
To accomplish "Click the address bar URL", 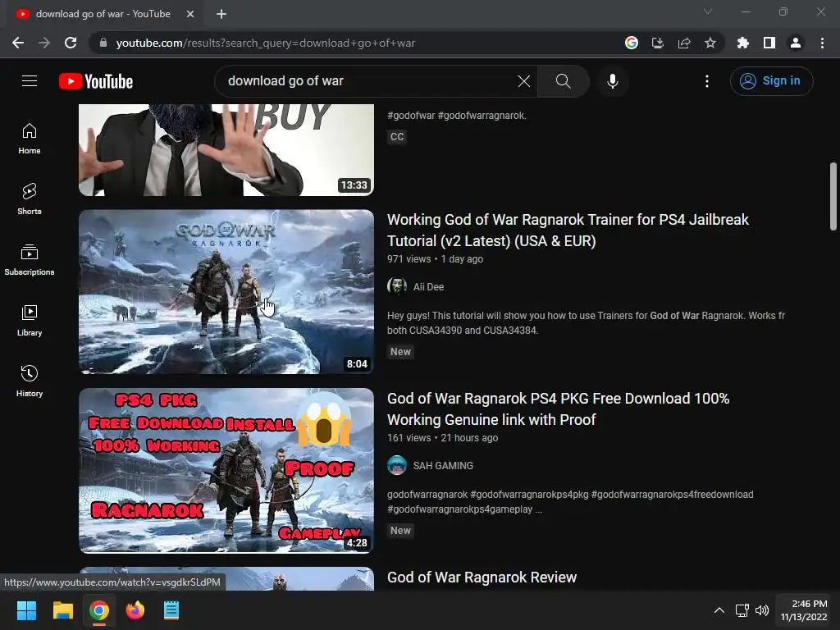I will (265, 43).
